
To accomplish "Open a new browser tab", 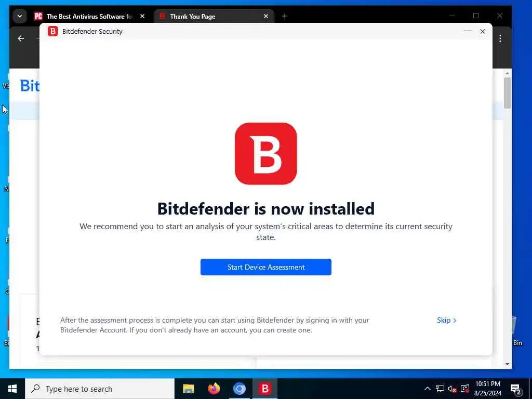I will [284, 16].
